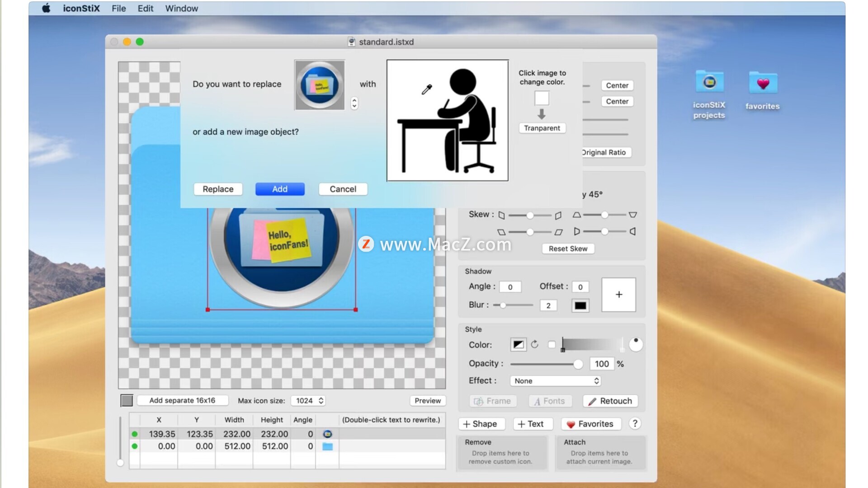Screen dimensions: 868x488
Task: Click the Preview button
Action: (428, 400)
